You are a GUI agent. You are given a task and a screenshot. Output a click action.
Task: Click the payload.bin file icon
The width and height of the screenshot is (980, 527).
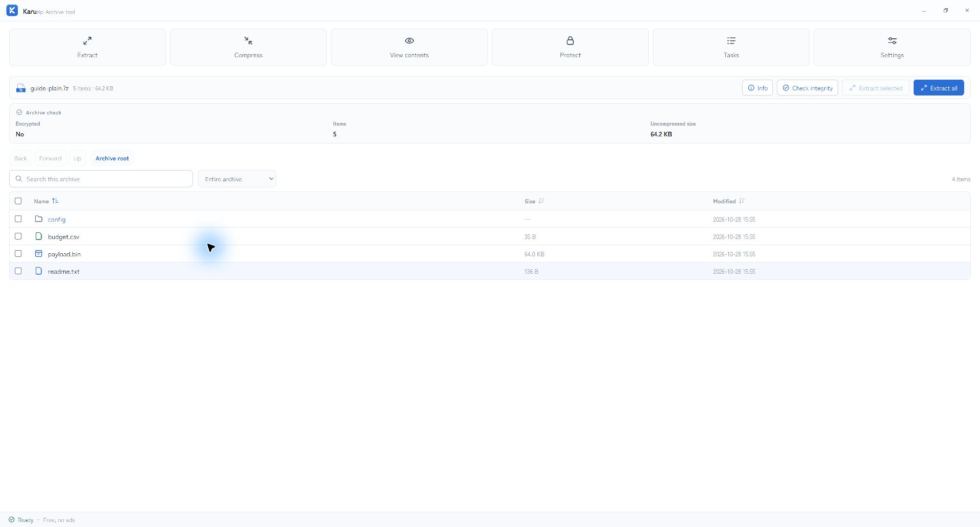pyautogui.click(x=38, y=254)
